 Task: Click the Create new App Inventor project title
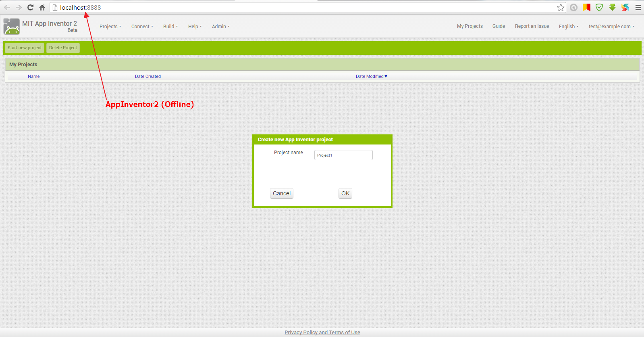pos(295,140)
